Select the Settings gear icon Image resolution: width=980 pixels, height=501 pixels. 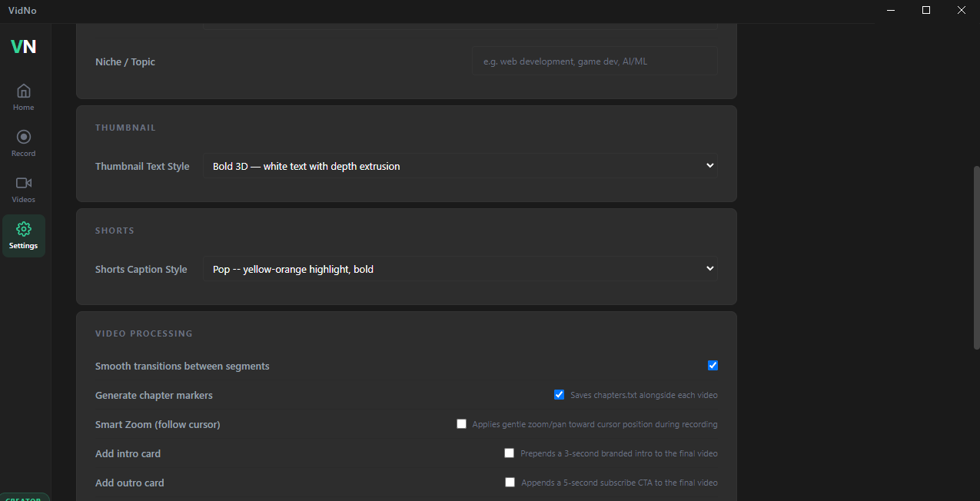(x=23, y=229)
